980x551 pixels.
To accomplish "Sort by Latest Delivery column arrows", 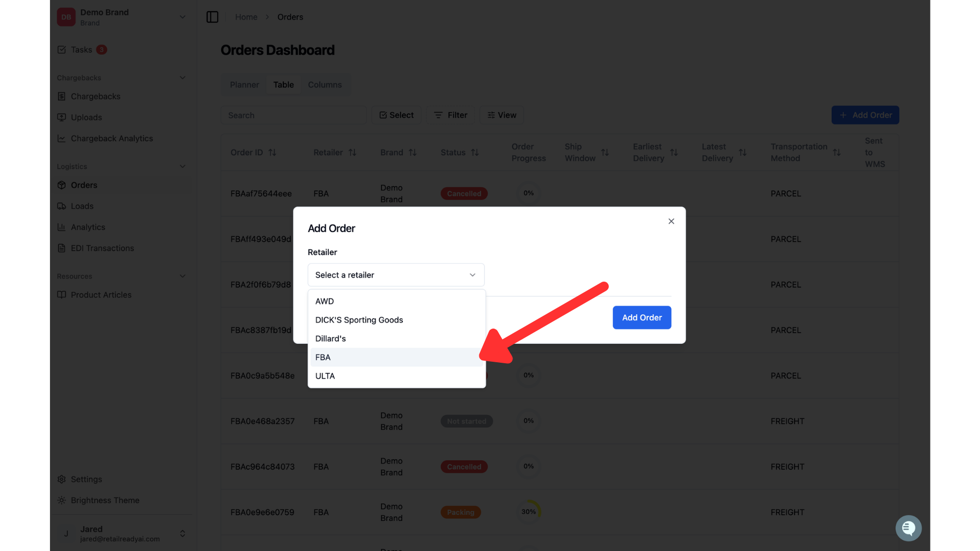I will point(743,153).
